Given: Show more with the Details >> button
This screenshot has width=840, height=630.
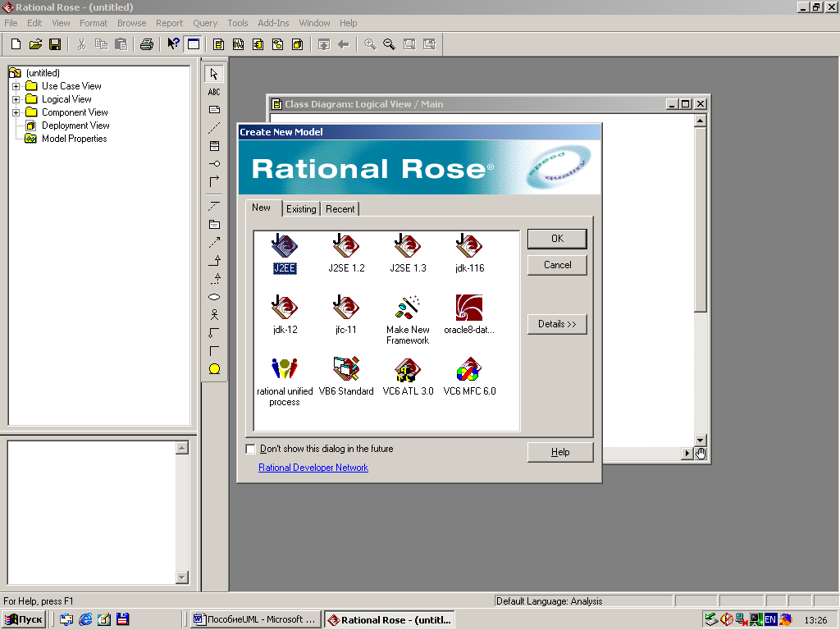Looking at the screenshot, I should click(557, 324).
